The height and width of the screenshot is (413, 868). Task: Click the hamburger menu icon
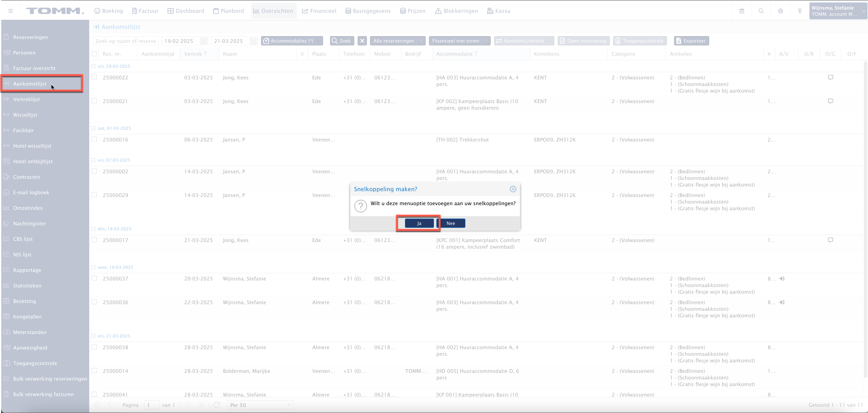(11, 11)
